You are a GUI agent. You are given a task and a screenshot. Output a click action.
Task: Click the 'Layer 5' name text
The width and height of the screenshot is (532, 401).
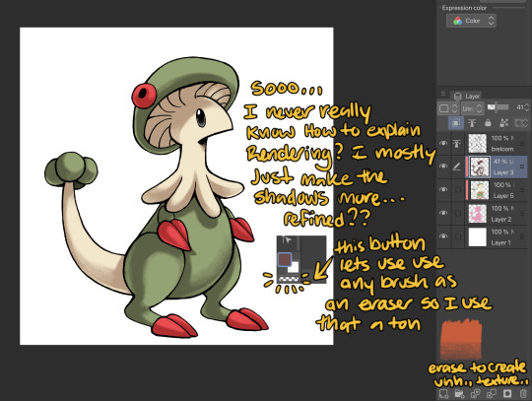tap(503, 196)
